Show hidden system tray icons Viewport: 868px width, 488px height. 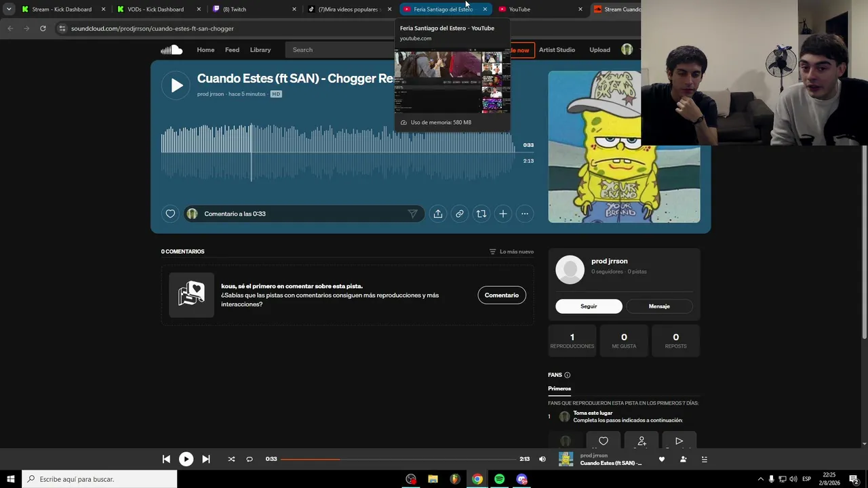pyautogui.click(x=760, y=479)
